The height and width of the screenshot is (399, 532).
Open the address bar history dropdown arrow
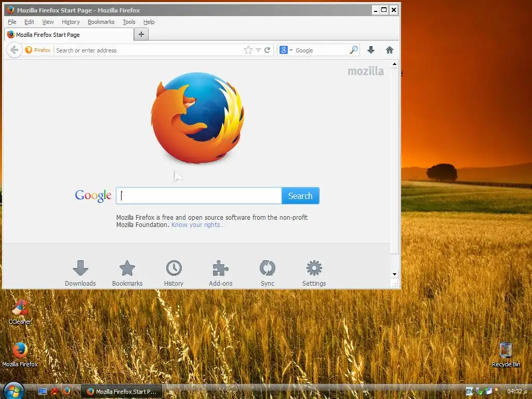[x=258, y=50]
